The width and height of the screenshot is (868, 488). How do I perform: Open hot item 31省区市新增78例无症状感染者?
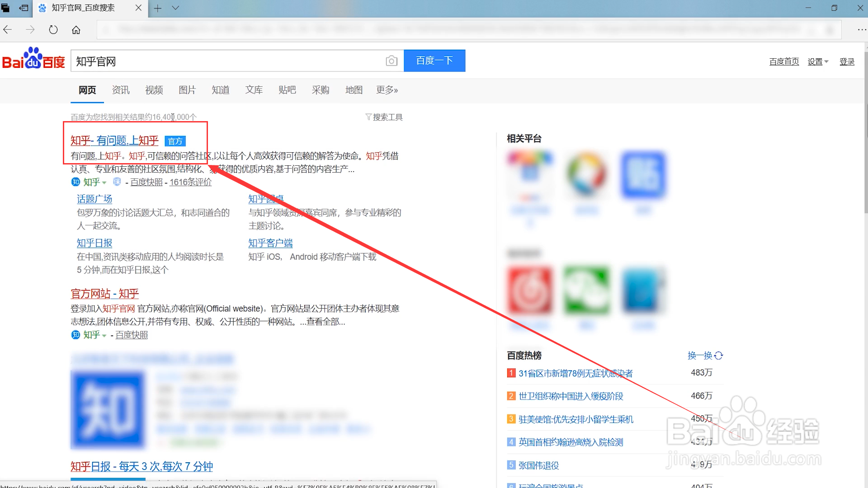[x=576, y=373]
